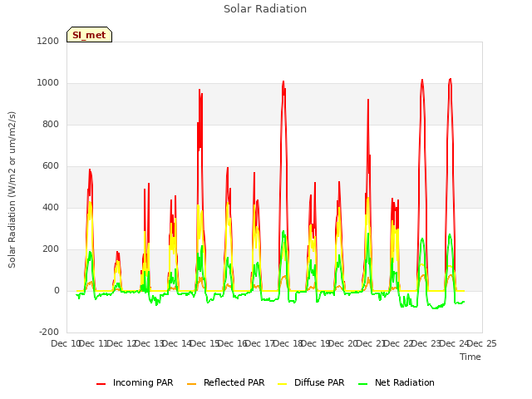Viewport: 532px width, 399px height.
Task: Click the 1000 y-axis tick label
Action: click(x=48, y=83)
